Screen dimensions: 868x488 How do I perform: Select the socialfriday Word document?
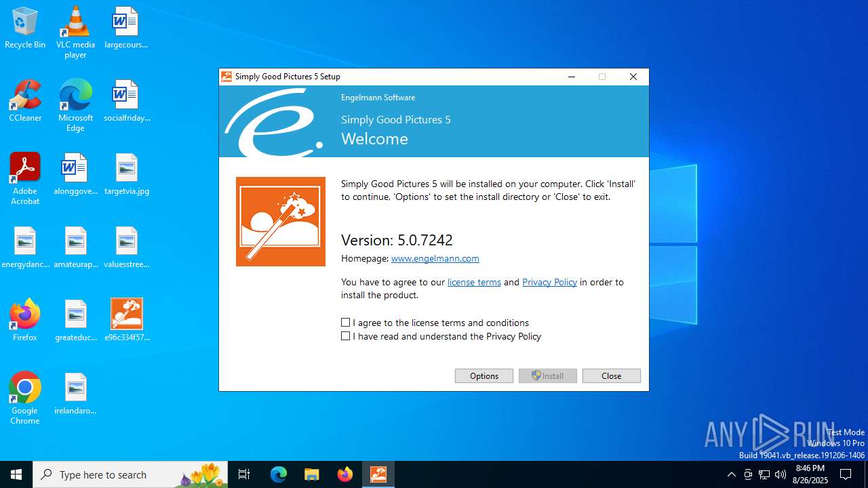(126, 102)
